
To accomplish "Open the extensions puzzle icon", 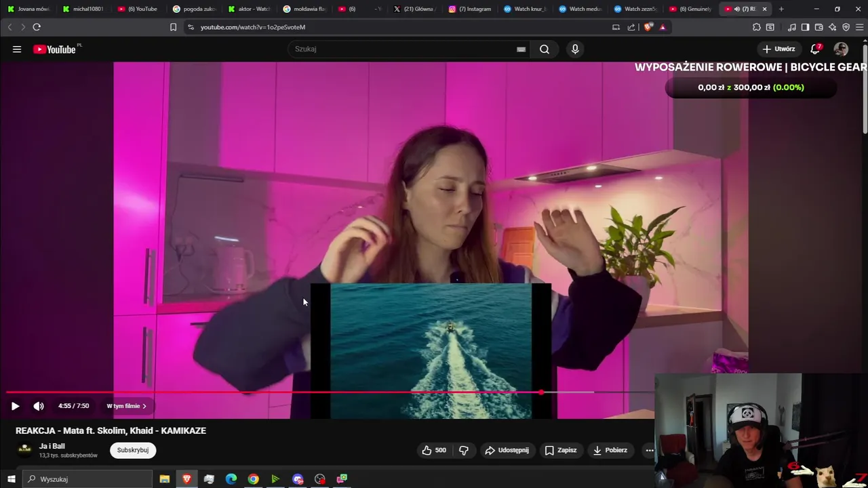I will click(x=756, y=27).
